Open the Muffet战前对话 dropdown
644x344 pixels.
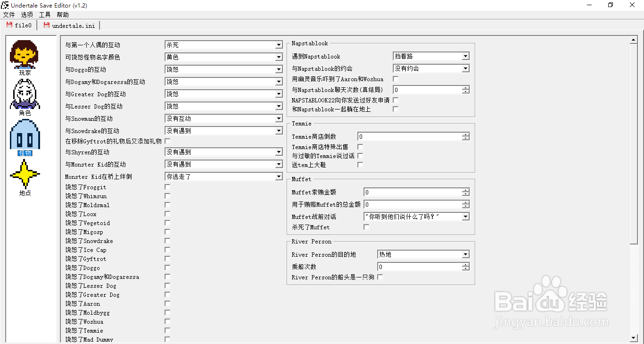point(465,216)
